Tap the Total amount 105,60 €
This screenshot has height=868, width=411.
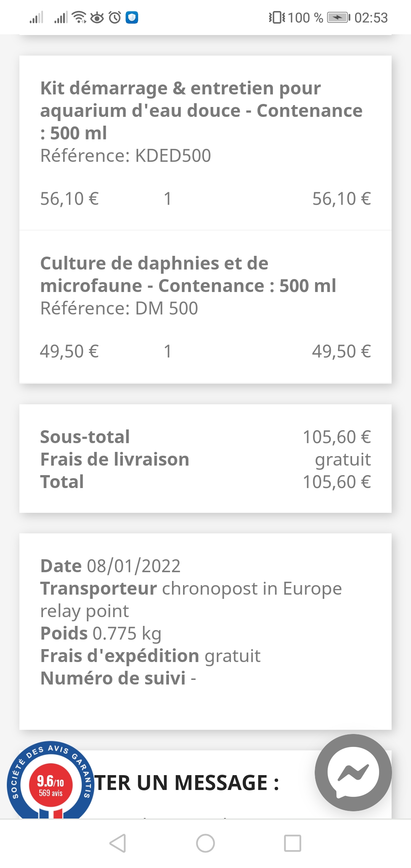point(336,482)
